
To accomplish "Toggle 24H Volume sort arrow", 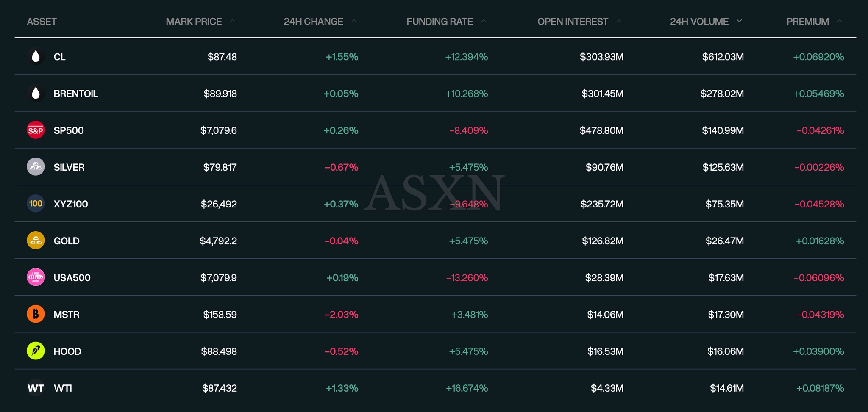I will (x=739, y=21).
